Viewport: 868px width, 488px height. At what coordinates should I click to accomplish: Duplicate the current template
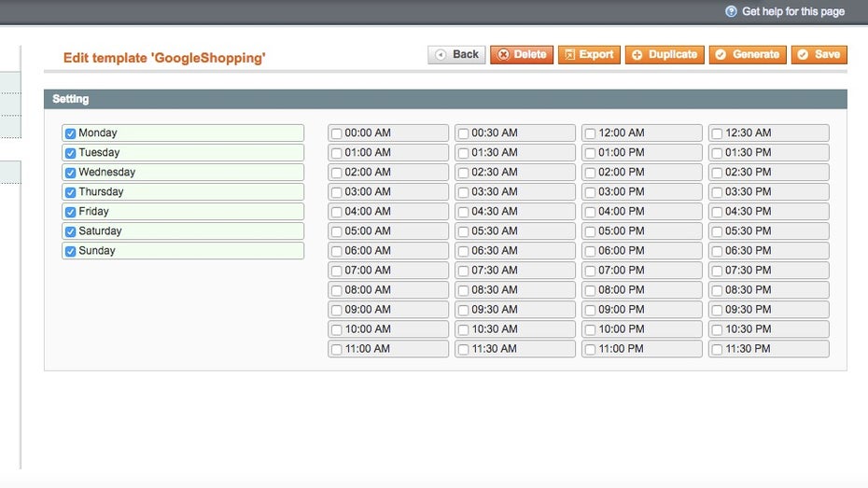pyautogui.click(x=665, y=55)
